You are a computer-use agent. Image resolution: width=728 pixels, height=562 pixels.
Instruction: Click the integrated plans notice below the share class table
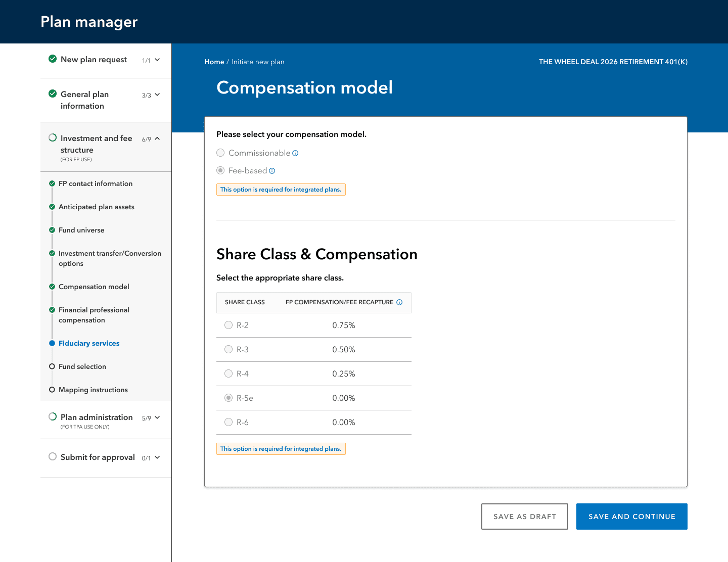click(x=281, y=449)
